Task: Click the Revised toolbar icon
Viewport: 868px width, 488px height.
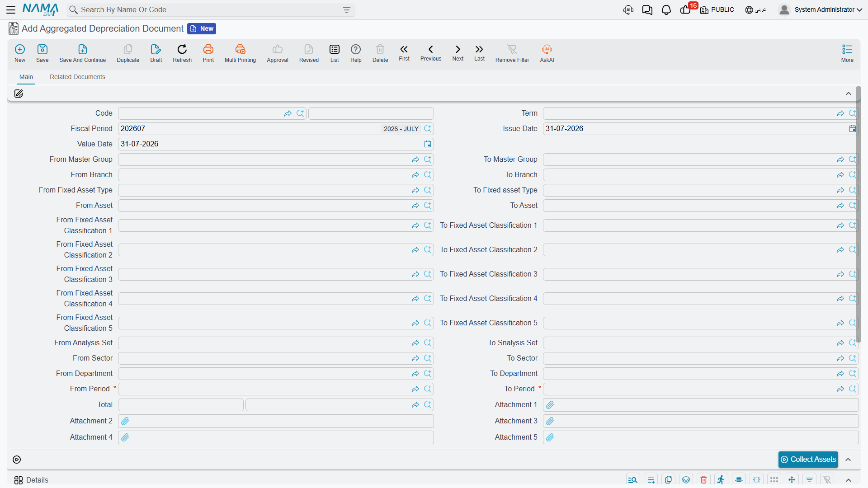Action: point(309,53)
